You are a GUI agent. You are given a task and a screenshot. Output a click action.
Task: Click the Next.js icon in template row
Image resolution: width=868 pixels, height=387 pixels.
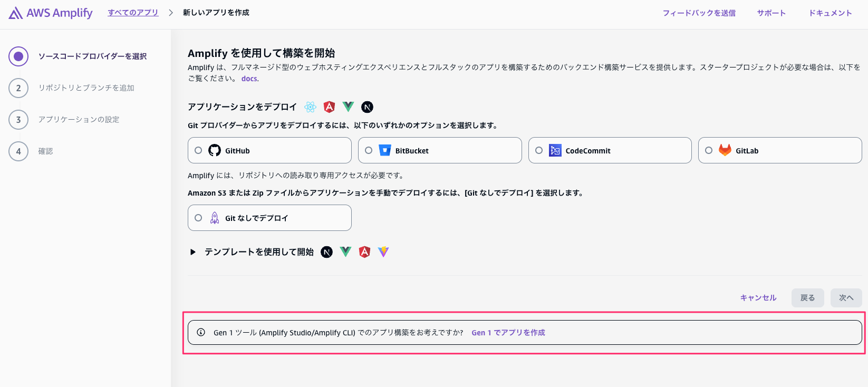(327, 252)
